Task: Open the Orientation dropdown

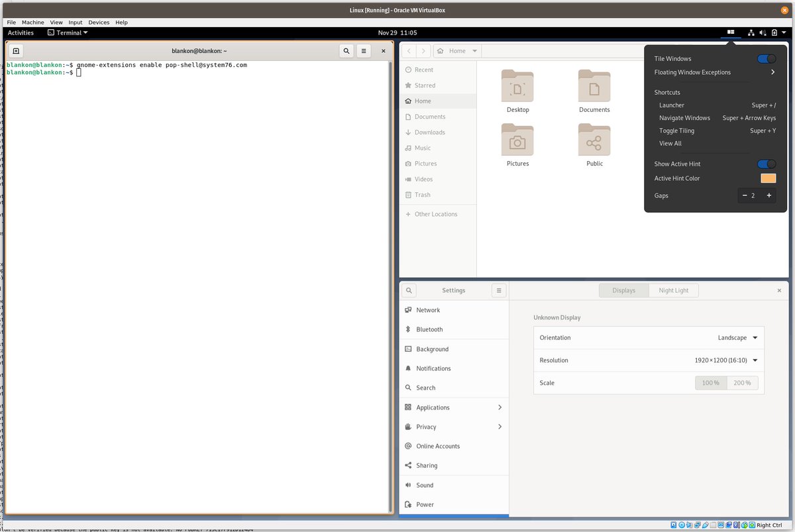Action: (x=738, y=338)
